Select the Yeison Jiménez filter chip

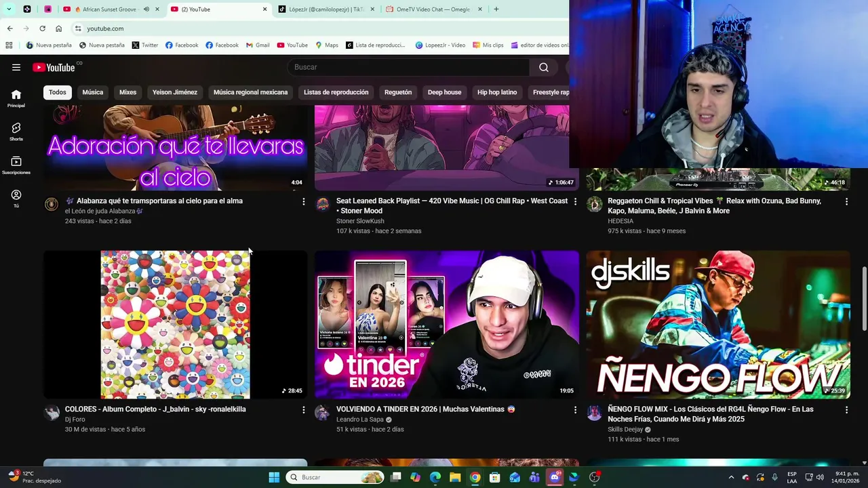point(175,92)
